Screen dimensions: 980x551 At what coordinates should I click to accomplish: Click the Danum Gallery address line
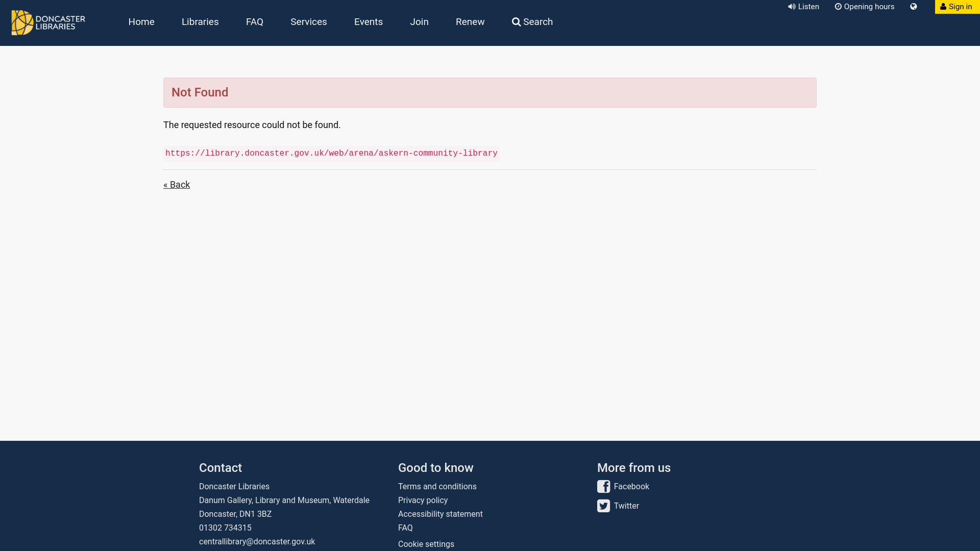284,500
